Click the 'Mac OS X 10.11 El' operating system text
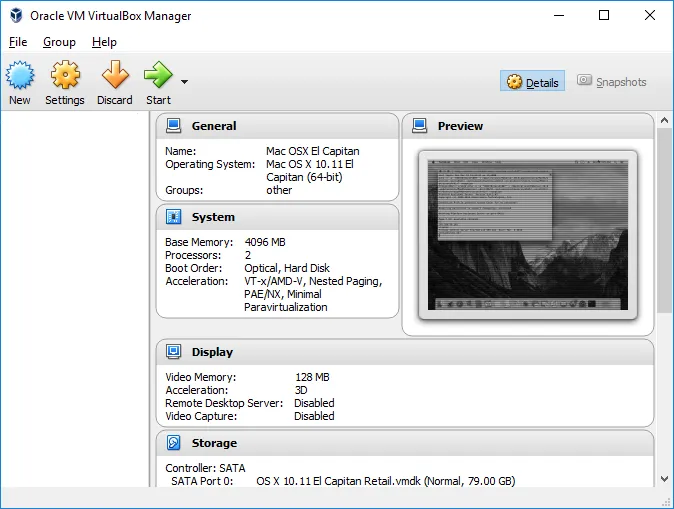This screenshot has width=674, height=509. [x=309, y=164]
